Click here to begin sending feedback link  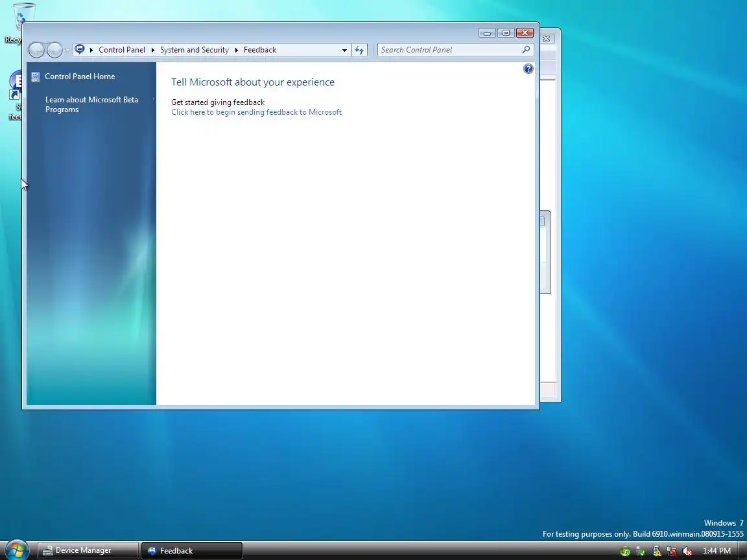point(256,112)
